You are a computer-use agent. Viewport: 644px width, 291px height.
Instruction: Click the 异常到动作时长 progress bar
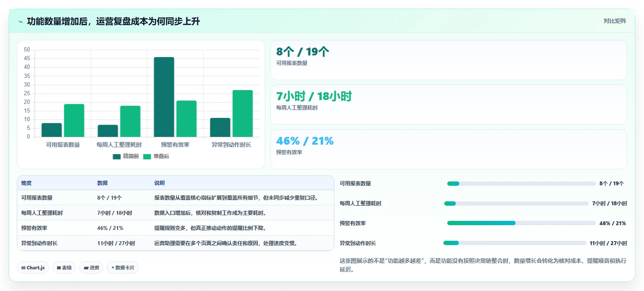click(515, 243)
